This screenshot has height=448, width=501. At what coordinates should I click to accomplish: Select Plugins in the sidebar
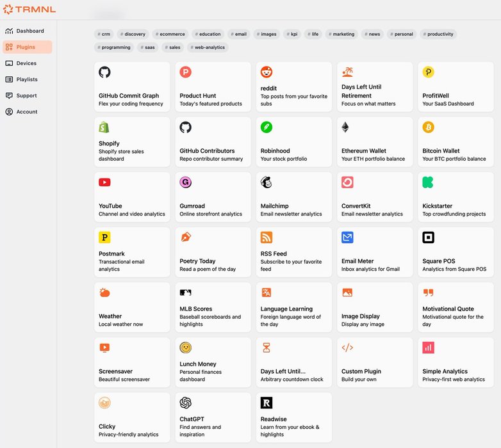coord(28,47)
